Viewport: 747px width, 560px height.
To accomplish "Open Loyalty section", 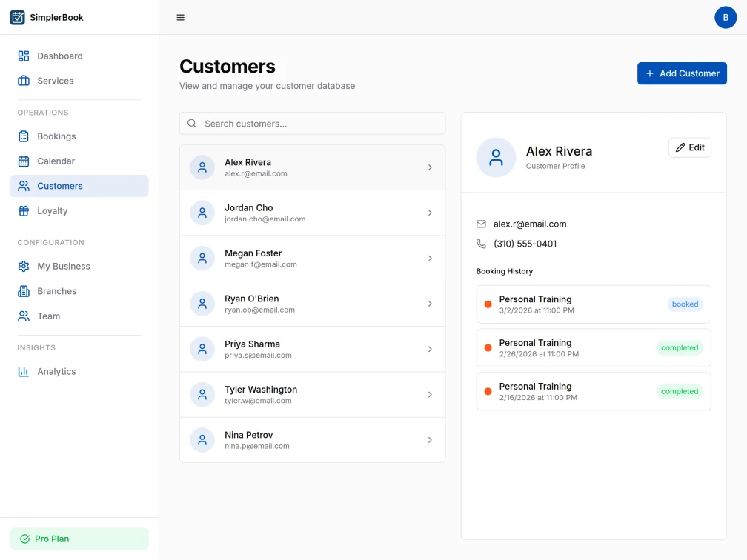I will pos(79,210).
